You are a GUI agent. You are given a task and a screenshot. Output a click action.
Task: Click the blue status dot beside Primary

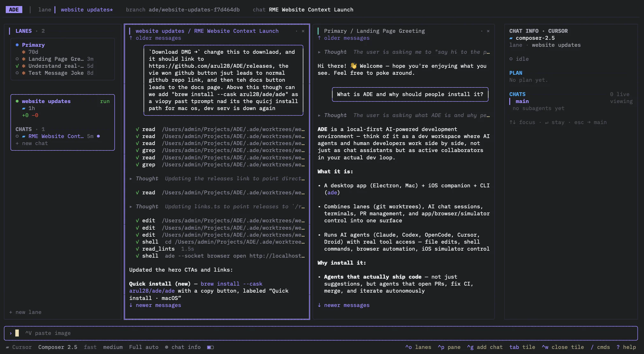[x=17, y=45]
